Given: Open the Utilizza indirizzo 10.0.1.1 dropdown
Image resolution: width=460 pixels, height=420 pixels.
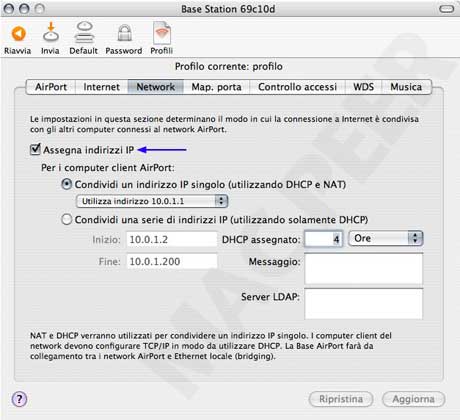Looking at the screenshot, I should 152,201.
